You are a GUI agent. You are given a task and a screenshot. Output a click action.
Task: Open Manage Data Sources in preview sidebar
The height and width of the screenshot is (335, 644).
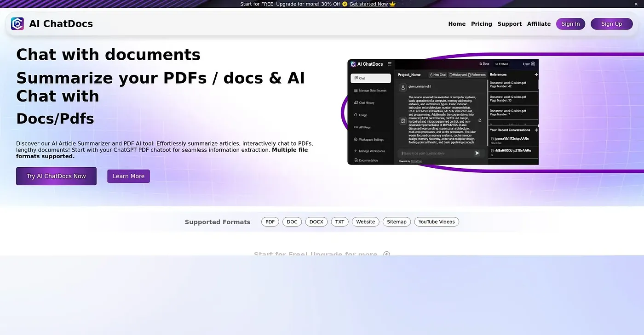tap(370, 91)
